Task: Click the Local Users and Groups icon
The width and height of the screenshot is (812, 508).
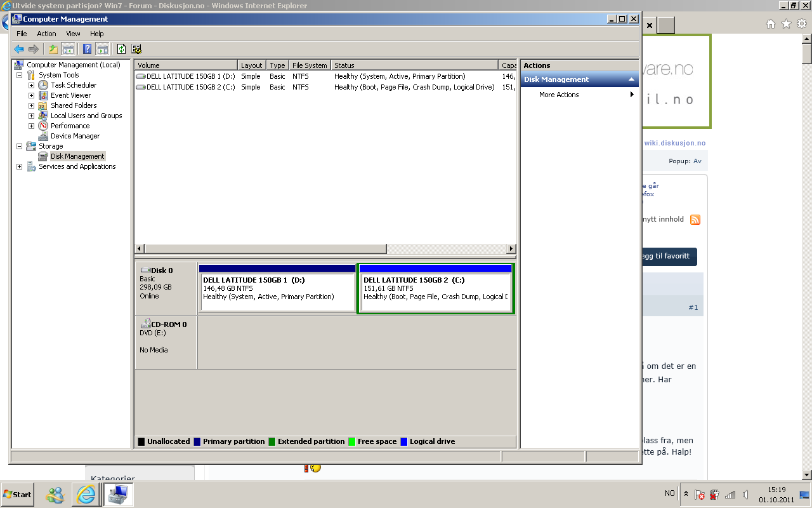Action: click(43, 116)
